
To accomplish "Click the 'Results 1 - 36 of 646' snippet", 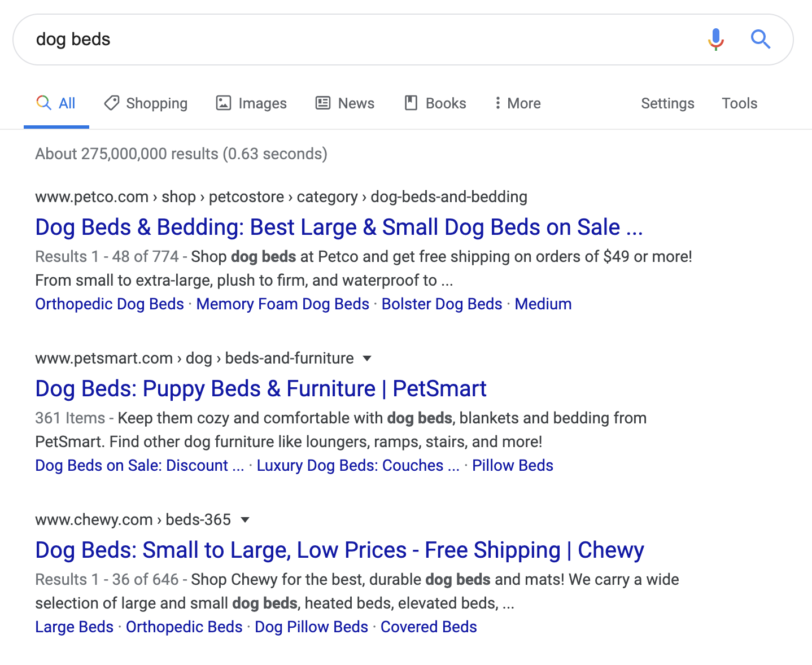I will tap(107, 579).
